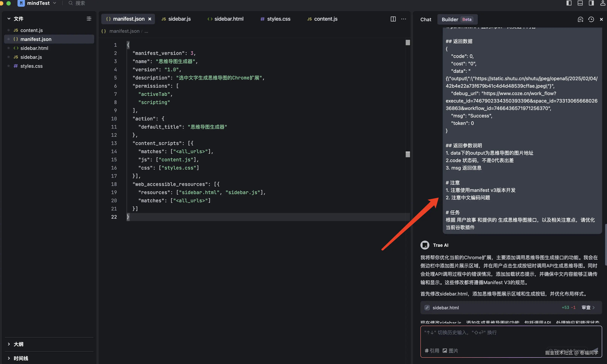The width and height of the screenshot is (607, 364).
Task: Click file explorer filter settings icon
Action: pyautogui.click(x=89, y=19)
